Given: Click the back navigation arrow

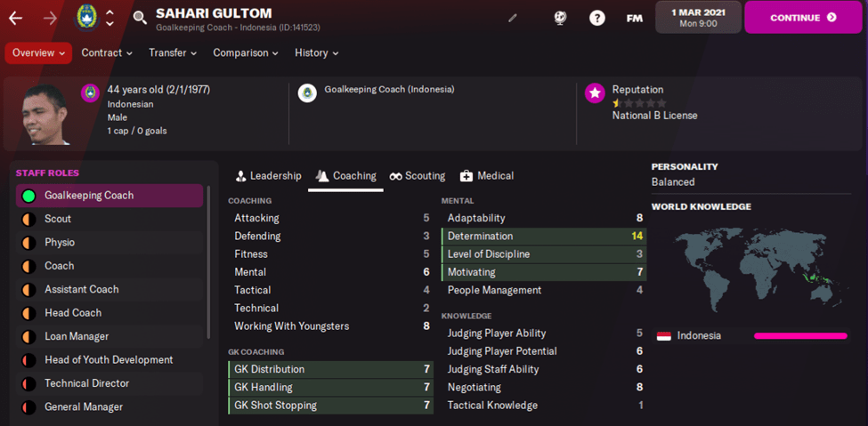Looking at the screenshot, I should coord(15,18).
